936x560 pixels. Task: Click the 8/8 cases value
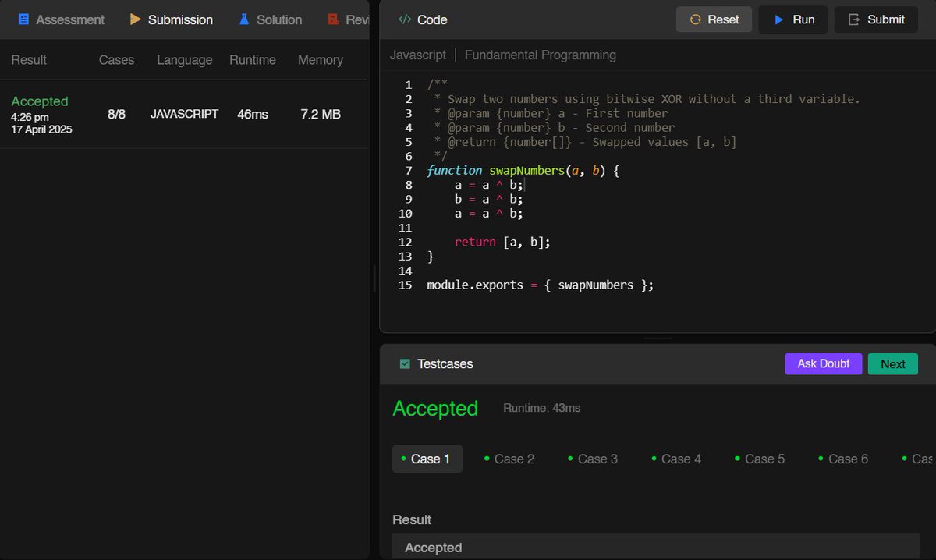point(117,114)
